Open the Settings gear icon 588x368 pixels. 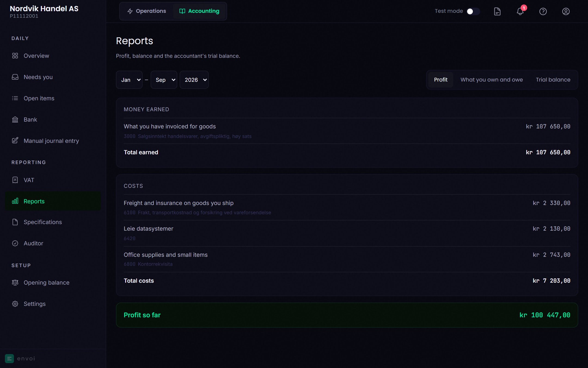coord(15,304)
